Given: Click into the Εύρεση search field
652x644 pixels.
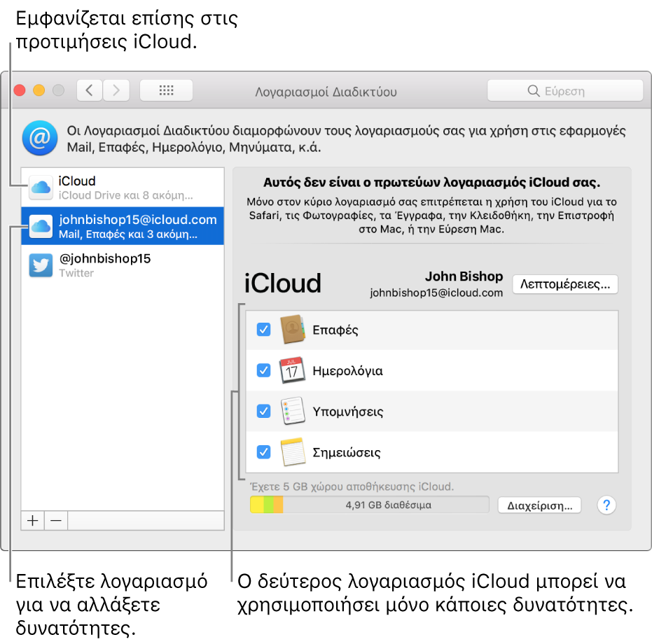Looking at the screenshot, I should click(x=565, y=90).
